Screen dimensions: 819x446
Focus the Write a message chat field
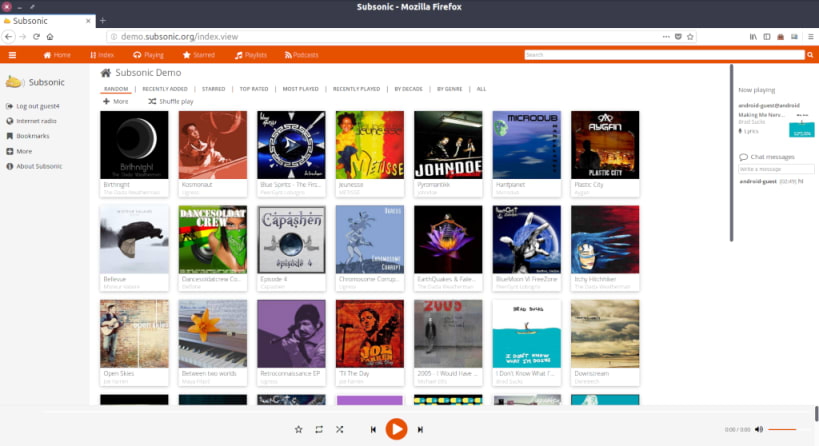(x=776, y=169)
